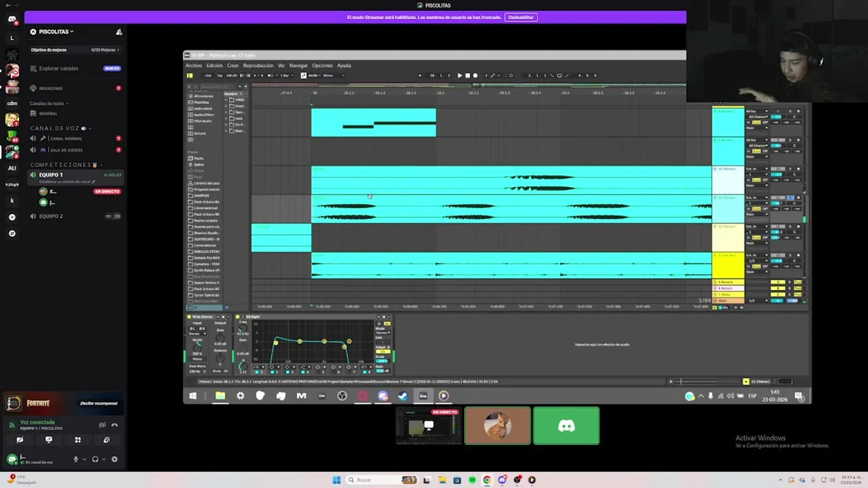
Task: Open the Edición menu
Action: coord(214,66)
